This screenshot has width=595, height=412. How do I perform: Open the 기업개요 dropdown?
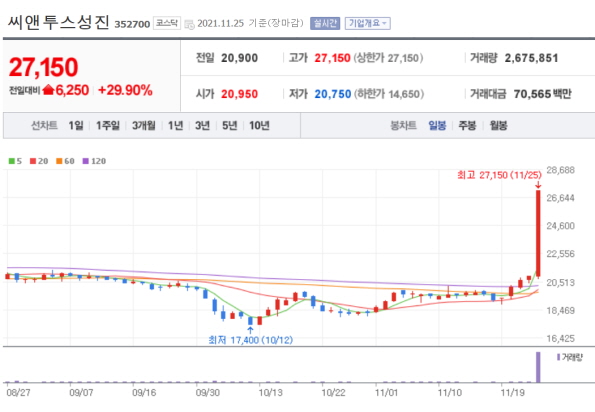[367, 24]
